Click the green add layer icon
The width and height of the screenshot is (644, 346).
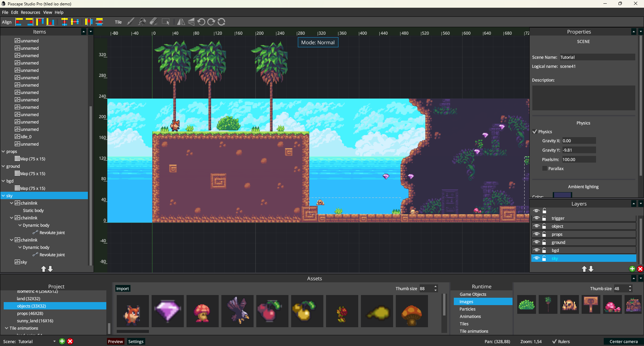pyautogui.click(x=632, y=269)
